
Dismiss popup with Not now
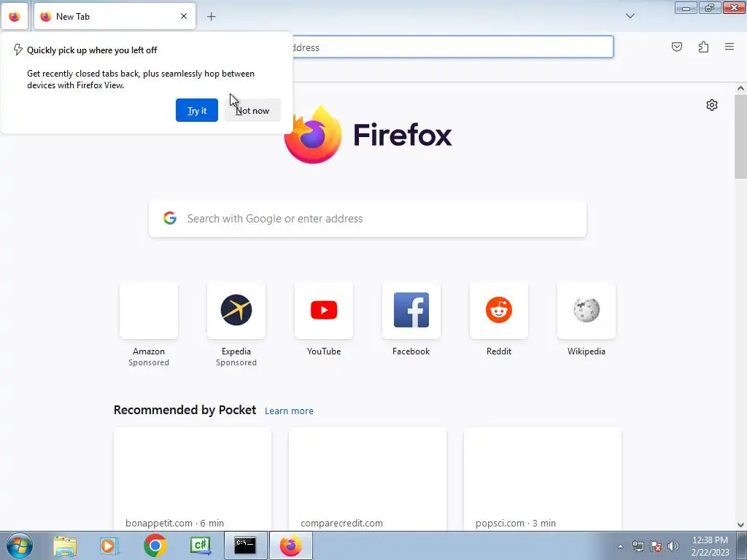[x=252, y=110]
